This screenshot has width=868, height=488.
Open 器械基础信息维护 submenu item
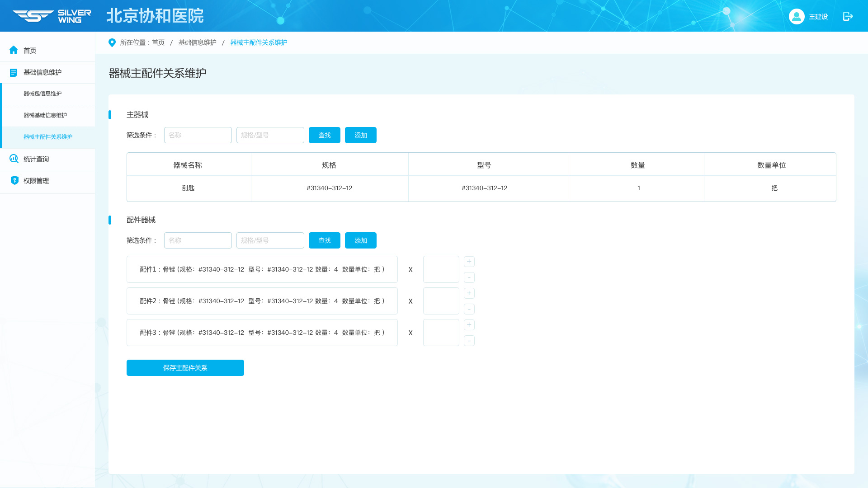[45, 115]
